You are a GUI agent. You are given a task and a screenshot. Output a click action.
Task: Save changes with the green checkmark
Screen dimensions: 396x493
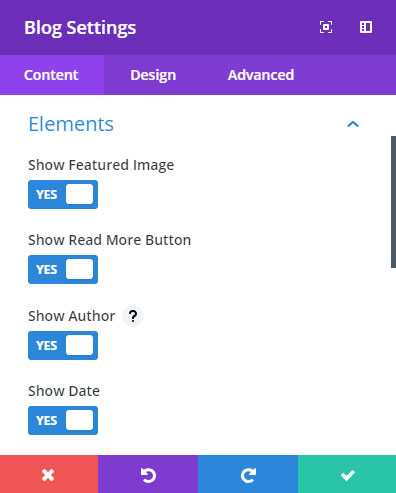[347, 474]
